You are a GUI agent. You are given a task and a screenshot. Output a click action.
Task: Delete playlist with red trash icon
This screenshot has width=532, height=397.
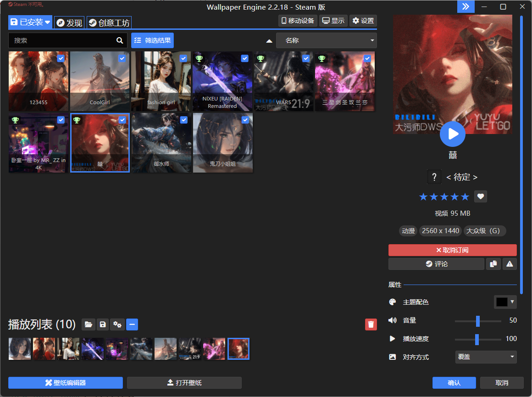(x=371, y=324)
